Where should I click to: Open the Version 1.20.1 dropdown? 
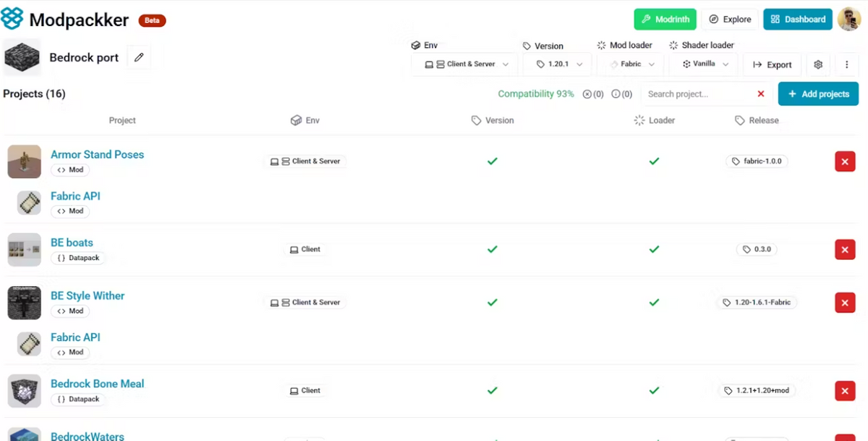[x=557, y=64]
